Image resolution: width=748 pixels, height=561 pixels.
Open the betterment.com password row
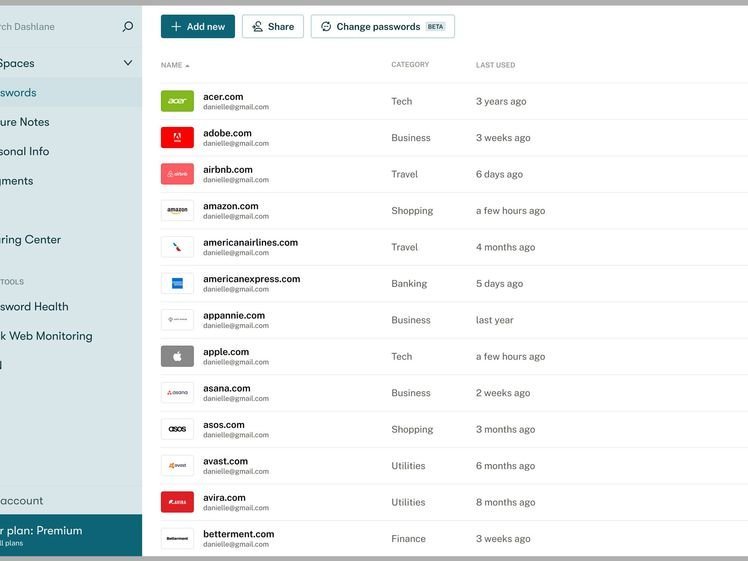[238, 538]
